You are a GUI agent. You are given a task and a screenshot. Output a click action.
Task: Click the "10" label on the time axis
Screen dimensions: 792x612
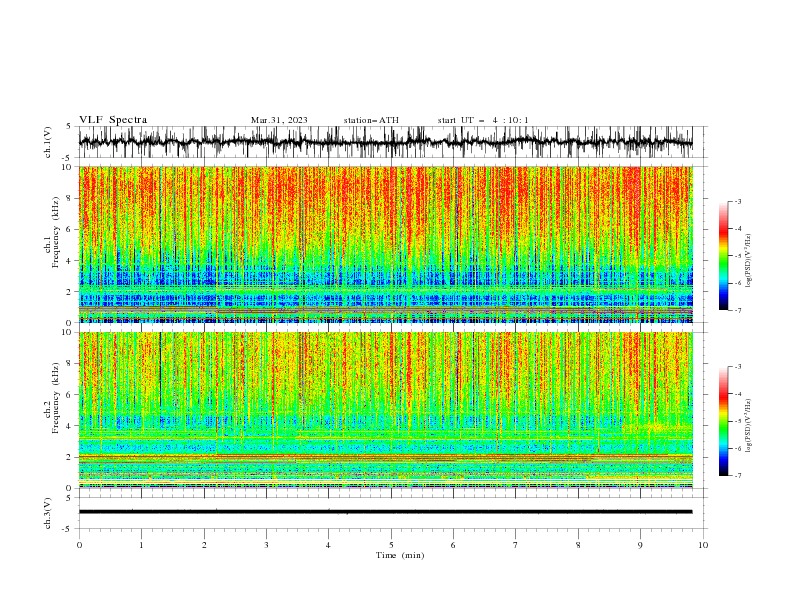(x=703, y=545)
